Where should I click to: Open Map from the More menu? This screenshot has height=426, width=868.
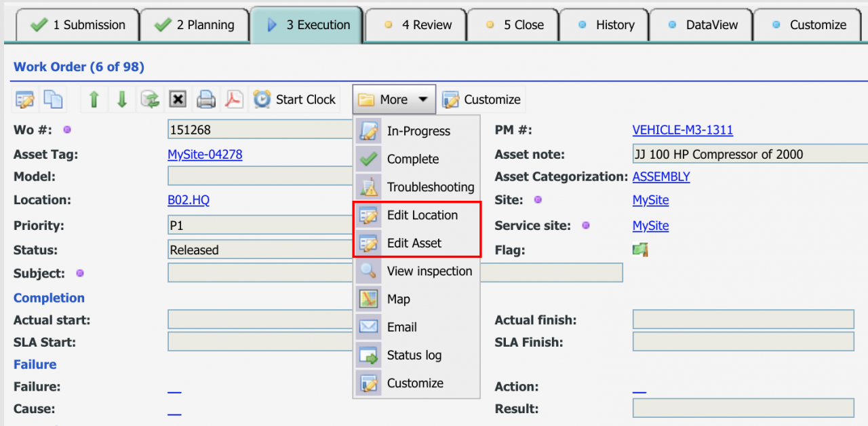tap(416, 299)
